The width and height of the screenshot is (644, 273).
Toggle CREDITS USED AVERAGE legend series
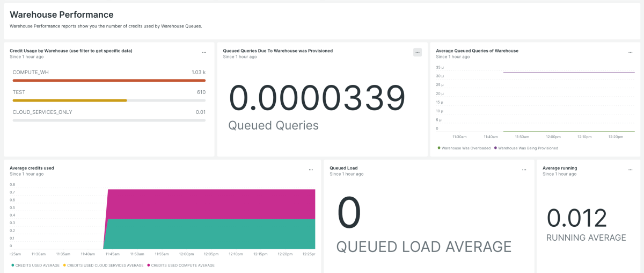coord(35,265)
